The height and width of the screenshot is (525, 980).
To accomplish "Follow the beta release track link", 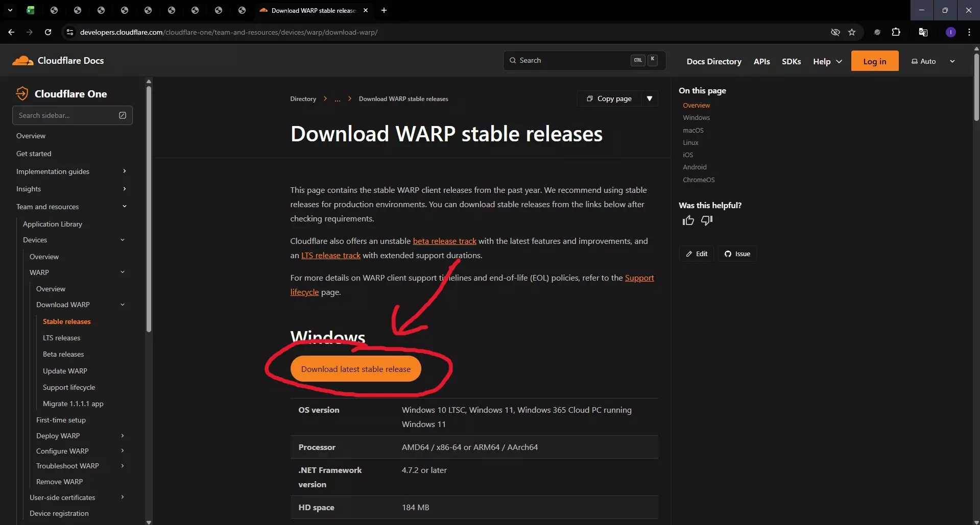I will pyautogui.click(x=444, y=241).
